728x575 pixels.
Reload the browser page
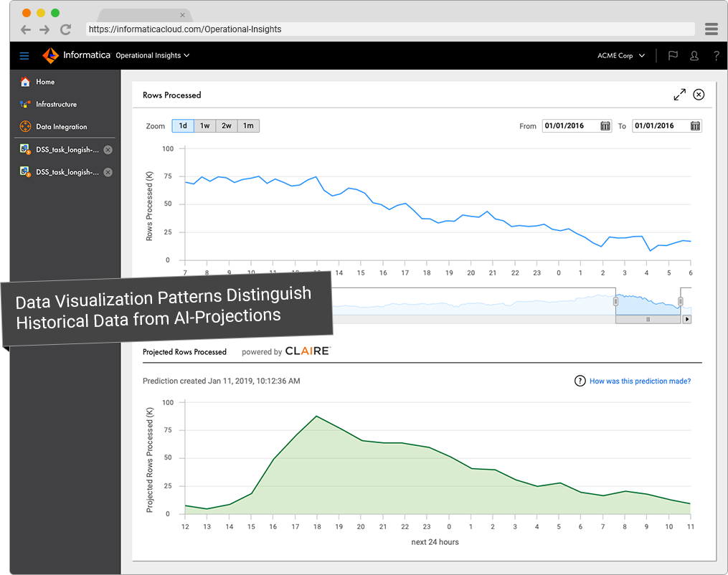65,29
